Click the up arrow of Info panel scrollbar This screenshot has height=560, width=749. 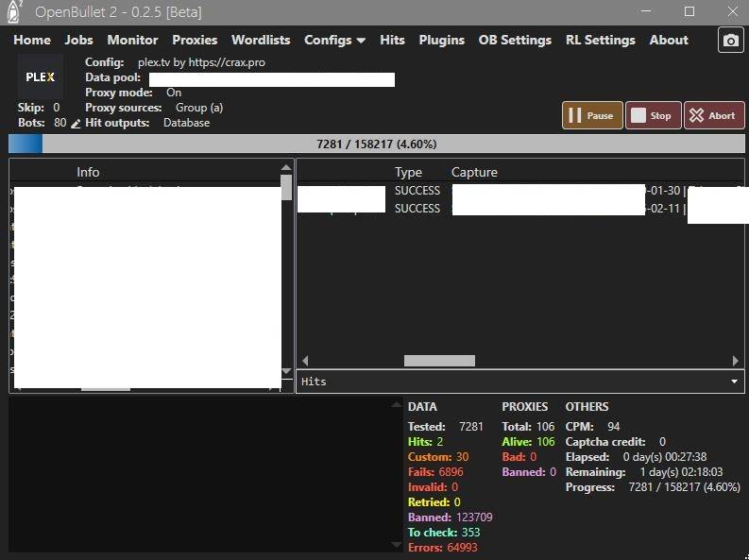[x=286, y=167]
